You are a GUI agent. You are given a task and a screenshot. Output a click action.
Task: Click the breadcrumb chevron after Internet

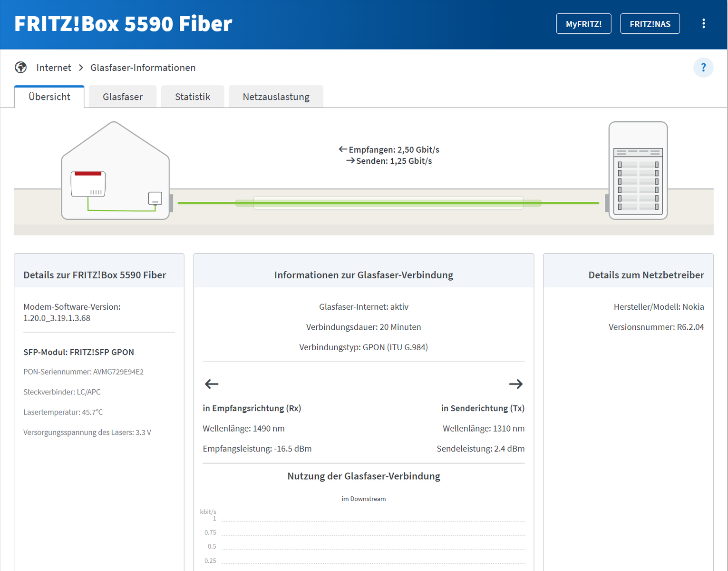tap(81, 68)
